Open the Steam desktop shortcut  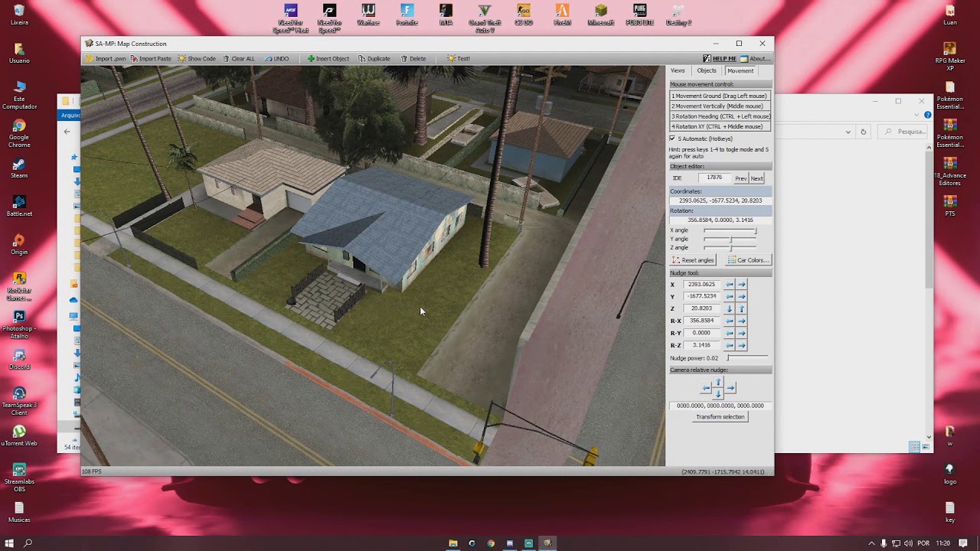coord(19,168)
